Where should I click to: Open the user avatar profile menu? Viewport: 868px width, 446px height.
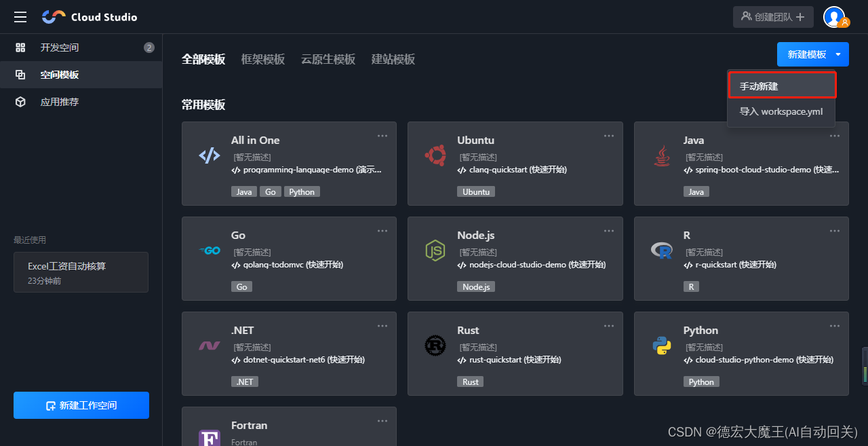[835, 17]
